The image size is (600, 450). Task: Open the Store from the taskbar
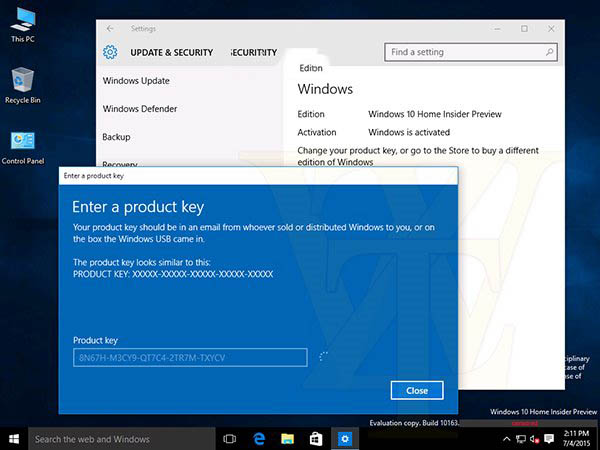click(315, 438)
